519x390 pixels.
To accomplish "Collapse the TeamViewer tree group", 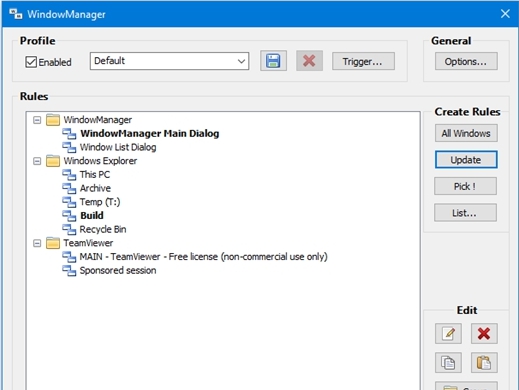I will coord(37,243).
